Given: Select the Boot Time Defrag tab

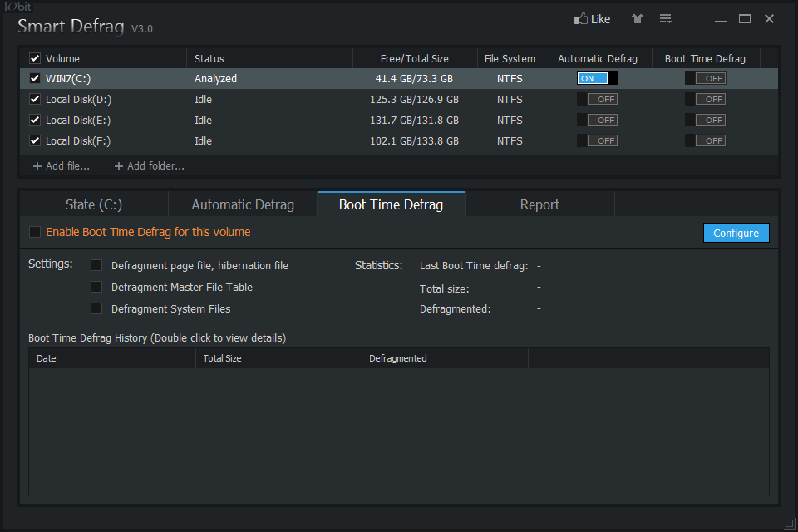Looking at the screenshot, I should coord(391,204).
